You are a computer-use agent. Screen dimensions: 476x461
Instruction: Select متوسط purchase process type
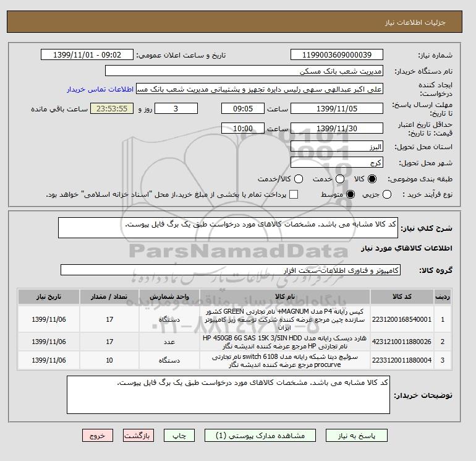tap(351, 194)
